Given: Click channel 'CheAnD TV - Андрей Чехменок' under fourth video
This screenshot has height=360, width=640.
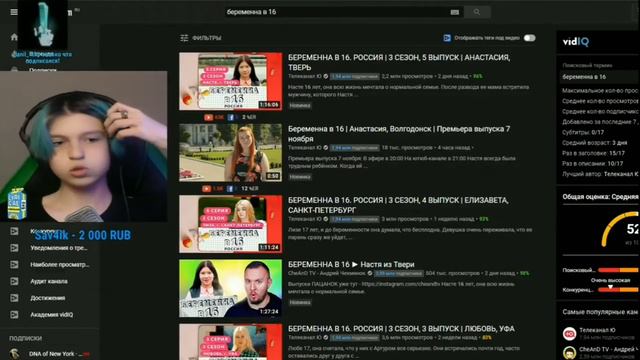Looking at the screenshot, I should (327, 273).
